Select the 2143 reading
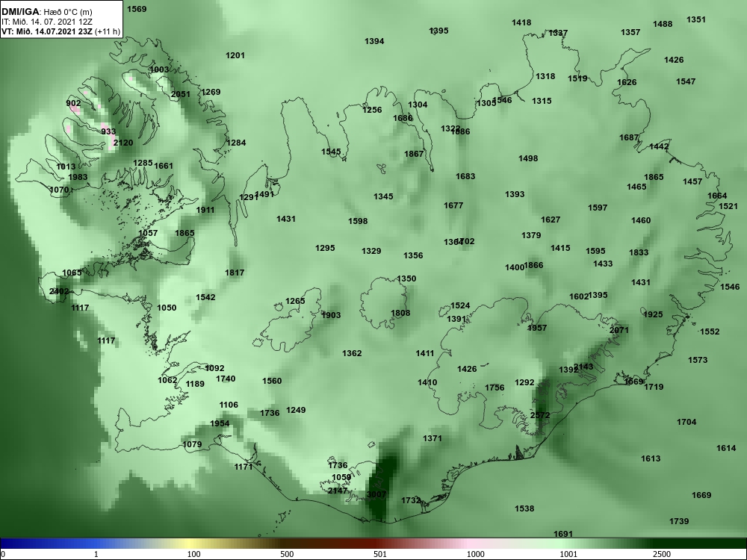The image size is (747, 560). coord(583,367)
